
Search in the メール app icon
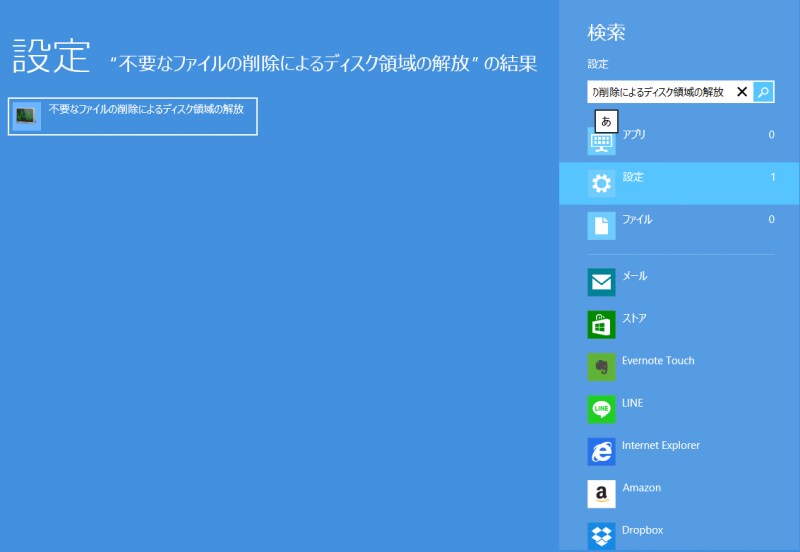coord(602,282)
